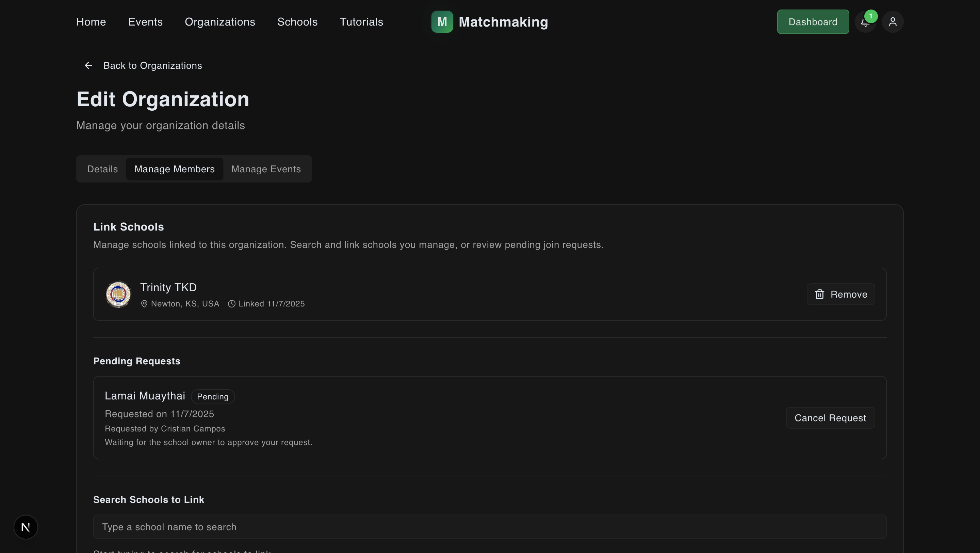Remove Trinity TKD from organization
This screenshot has height=553, width=980.
[x=841, y=294]
